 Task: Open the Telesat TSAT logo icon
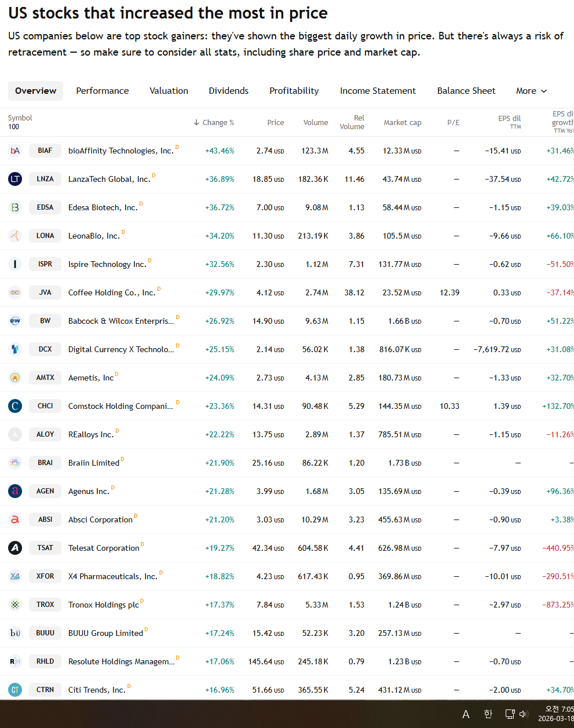point(15,548)
